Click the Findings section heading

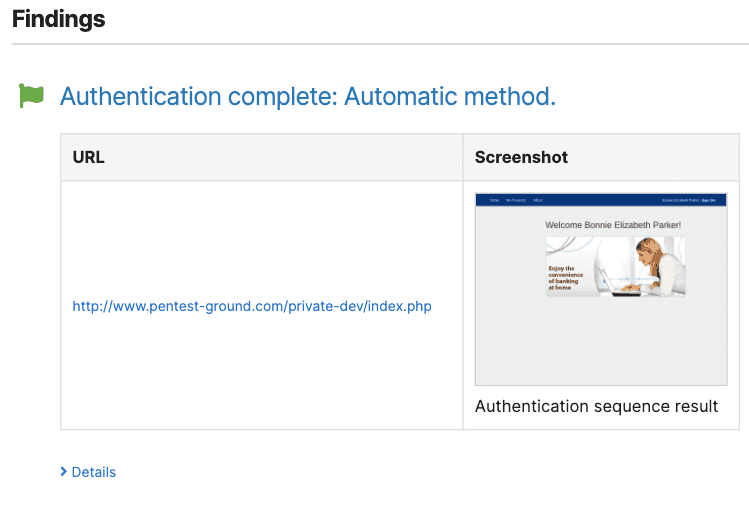[x=58, y=19]
